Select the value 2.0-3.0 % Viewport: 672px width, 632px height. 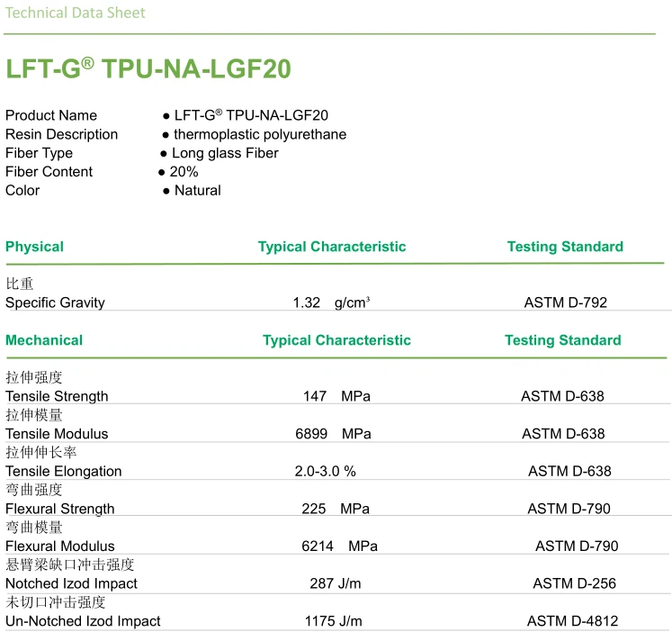326,471
